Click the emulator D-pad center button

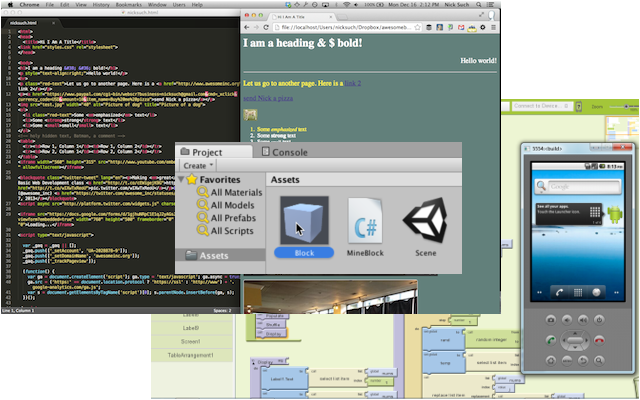click(x=575, y=340)
